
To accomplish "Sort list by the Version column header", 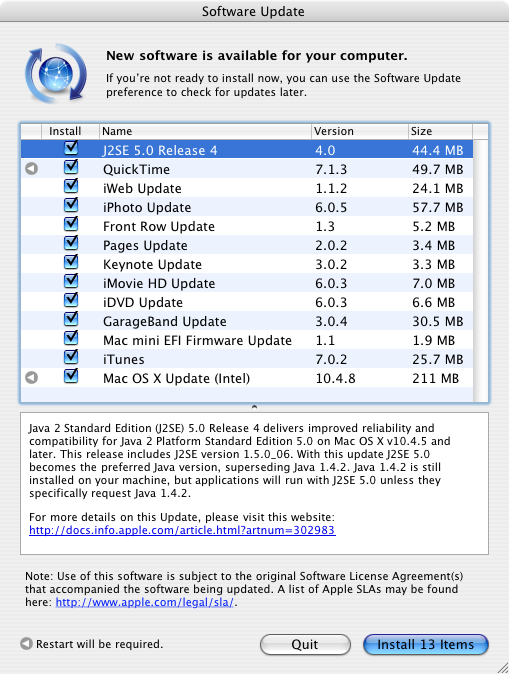I will 359,131.
